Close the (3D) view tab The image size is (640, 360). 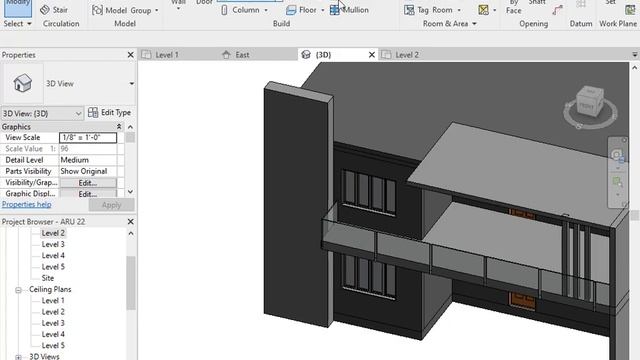371,55
